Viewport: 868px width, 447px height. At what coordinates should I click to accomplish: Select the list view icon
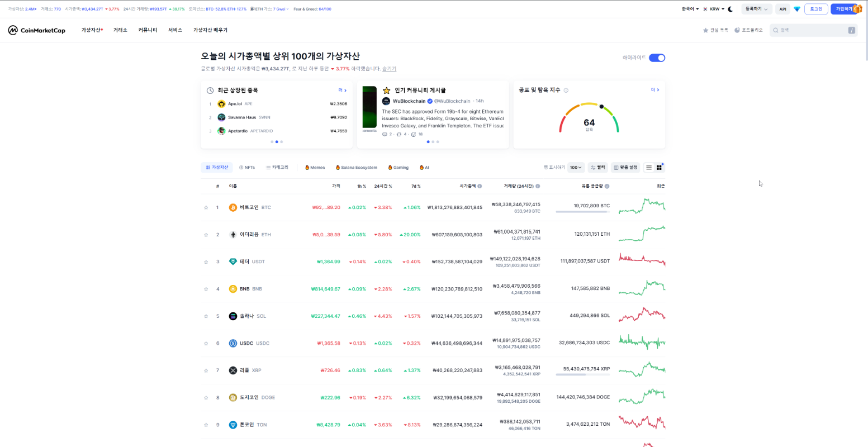[648, 167]
